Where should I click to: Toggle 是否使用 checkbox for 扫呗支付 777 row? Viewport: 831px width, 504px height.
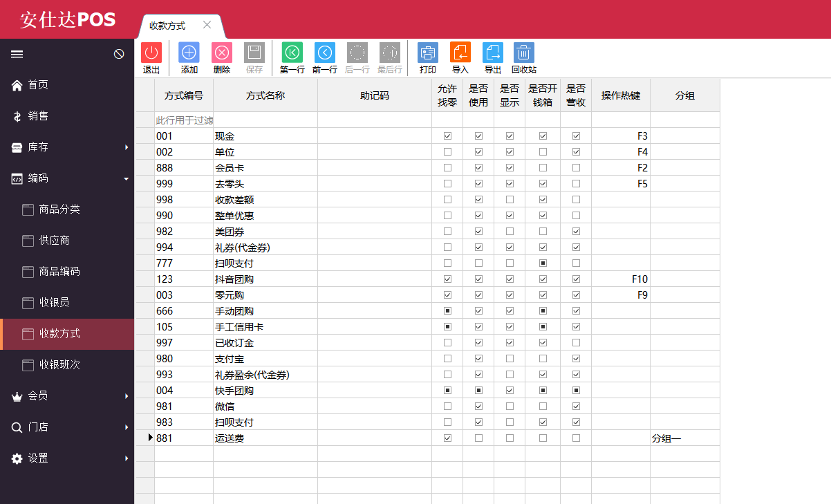tap(478, 263)
